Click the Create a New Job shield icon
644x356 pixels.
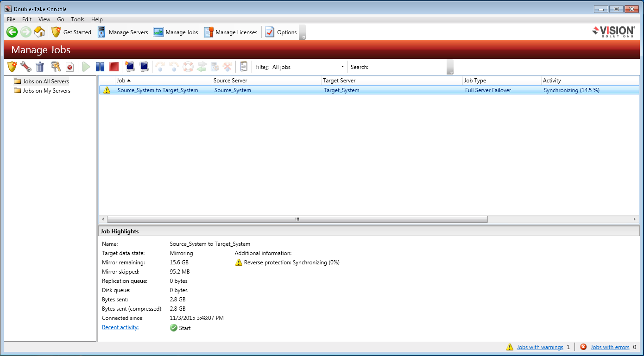point(12,67)
